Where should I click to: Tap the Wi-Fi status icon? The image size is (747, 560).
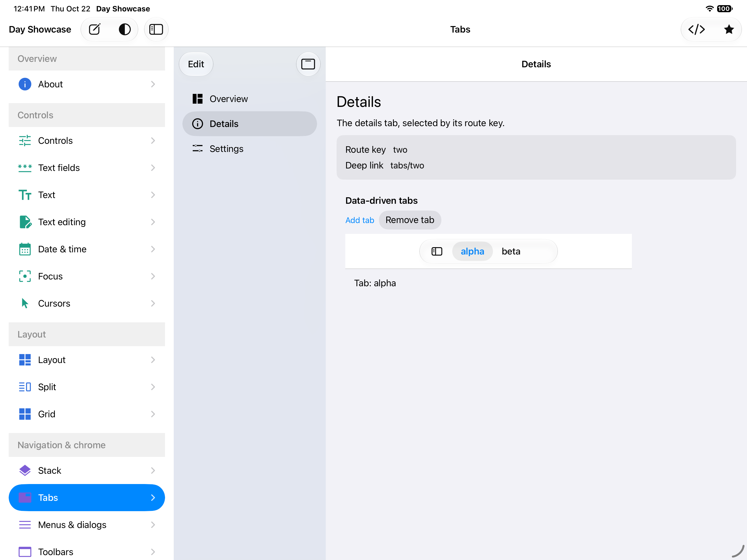pyautogui.click(x=710, y=9)
